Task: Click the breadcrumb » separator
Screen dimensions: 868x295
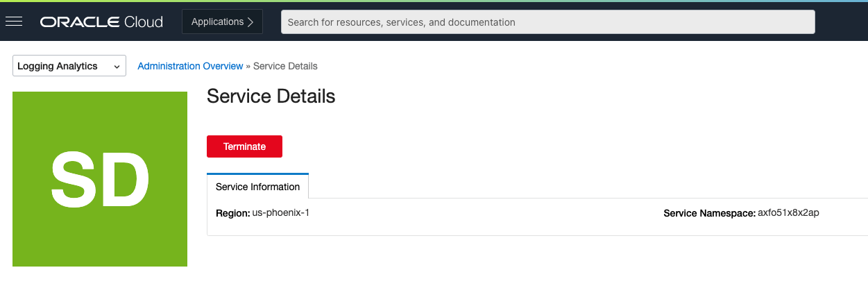Action: [248, 66]
